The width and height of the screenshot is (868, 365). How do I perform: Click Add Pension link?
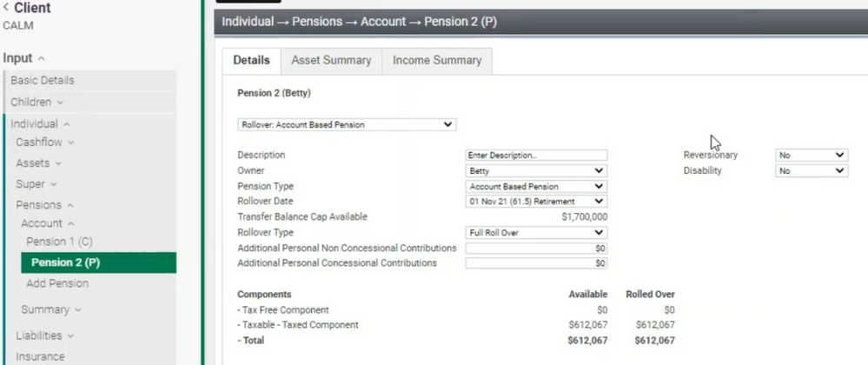tap(57, 283)
